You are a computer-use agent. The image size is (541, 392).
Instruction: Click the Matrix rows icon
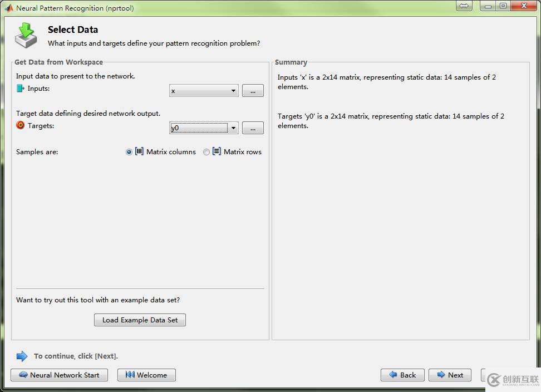pyautogui.click(x=217, y=151)
